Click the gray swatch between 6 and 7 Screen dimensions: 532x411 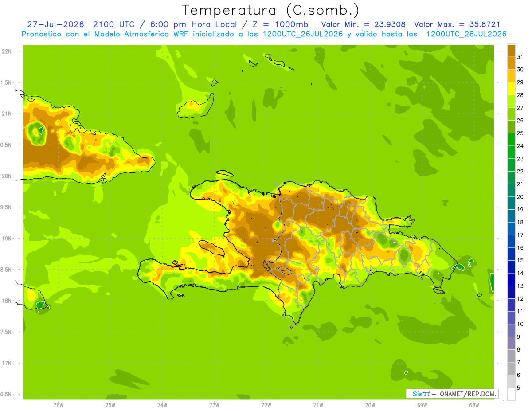coord(511,368)
